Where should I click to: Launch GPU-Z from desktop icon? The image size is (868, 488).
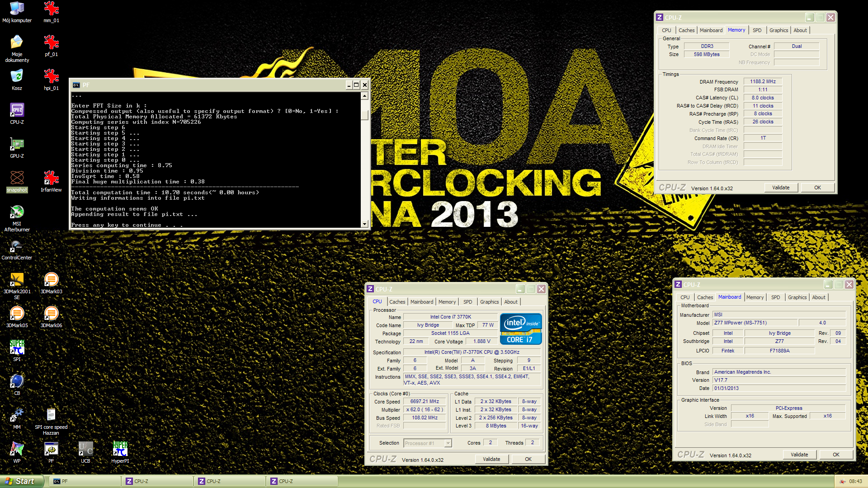click(17, 148)
